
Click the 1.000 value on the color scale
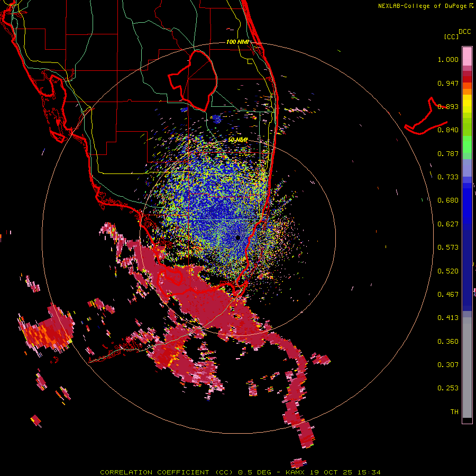tap(448, 59)
